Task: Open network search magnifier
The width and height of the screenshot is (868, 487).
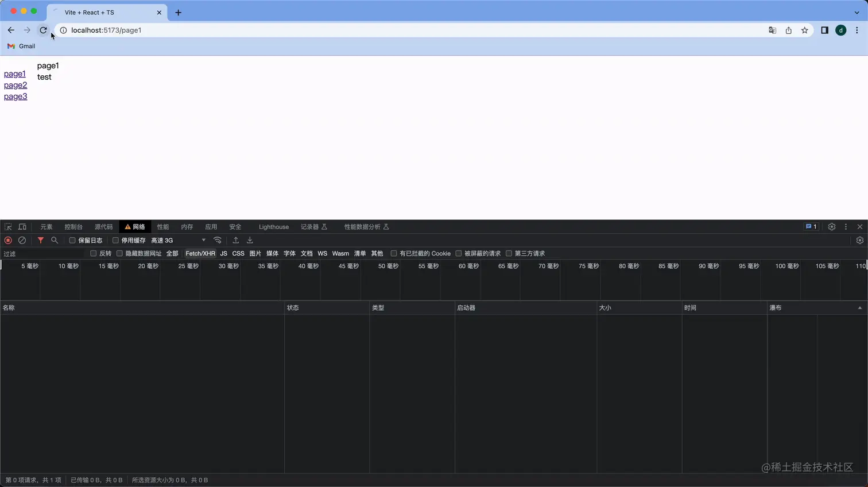Action: click(55, 241)
